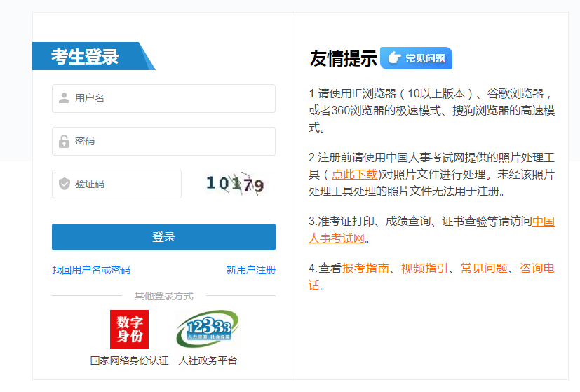
Task: Click the shield icon in captcha field
Action: click(65, 184)
